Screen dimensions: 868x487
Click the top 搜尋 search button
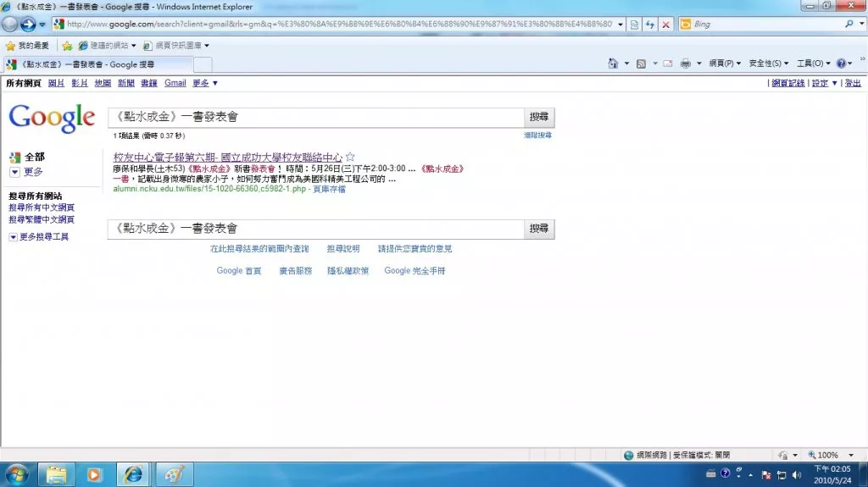point(538,118)
